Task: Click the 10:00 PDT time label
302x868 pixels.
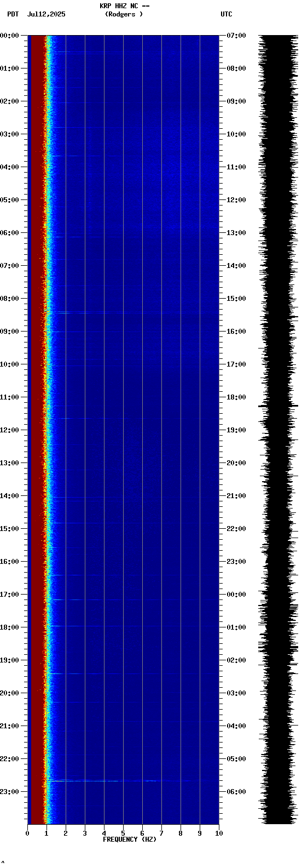Action: [x=9, y=364]
